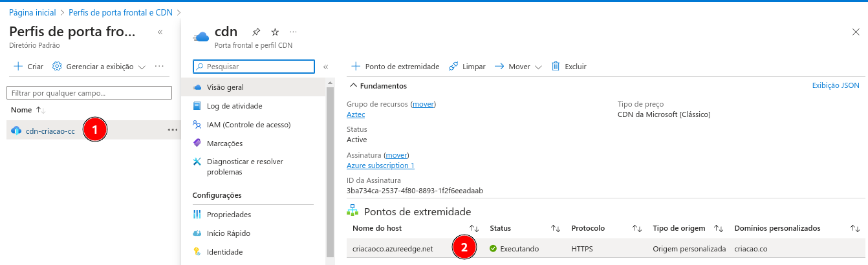This screenshot has height=265, width=868.
Task: Open Exibição JSON link
Action: (836, 85)
